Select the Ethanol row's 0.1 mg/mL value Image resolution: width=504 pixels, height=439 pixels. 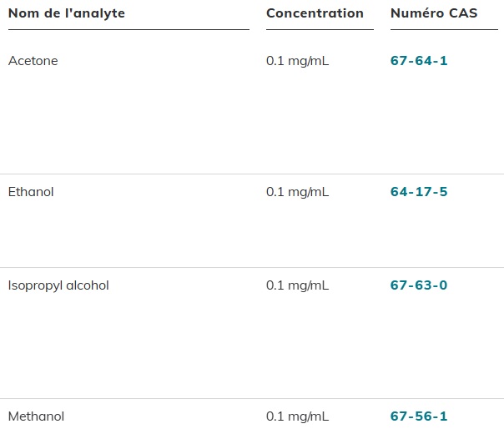(x=297, y=192)
